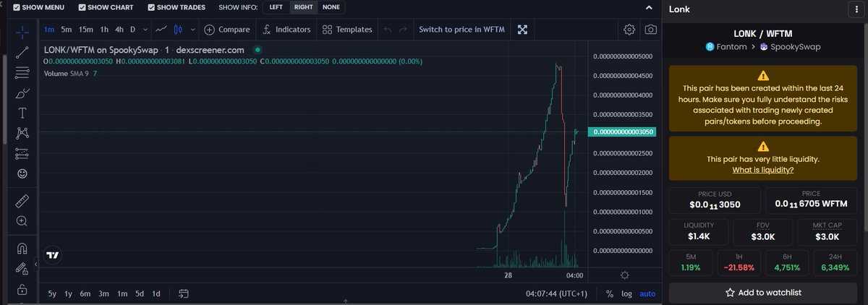Uncheck the Show Chart checkbox
The height and width of the screenshot is (305, 868).
81,7
